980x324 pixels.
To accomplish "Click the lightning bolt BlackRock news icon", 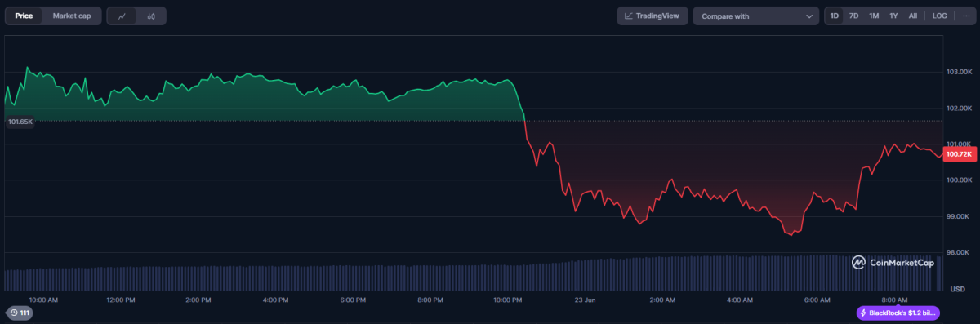I will pyautogui.click(x=863, y=313).
